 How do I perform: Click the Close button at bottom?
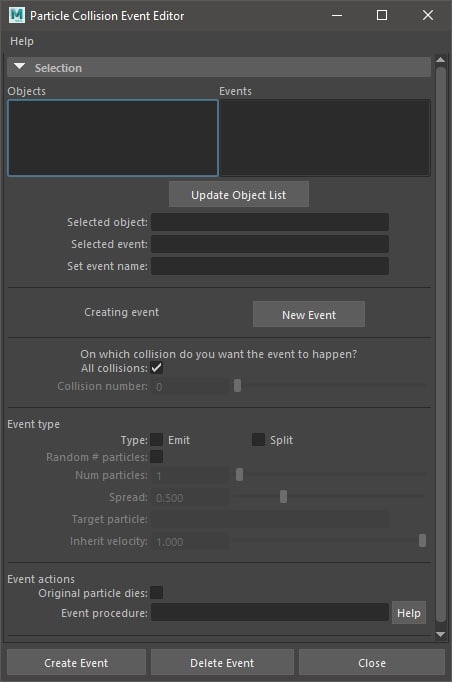tap(372, 663)
